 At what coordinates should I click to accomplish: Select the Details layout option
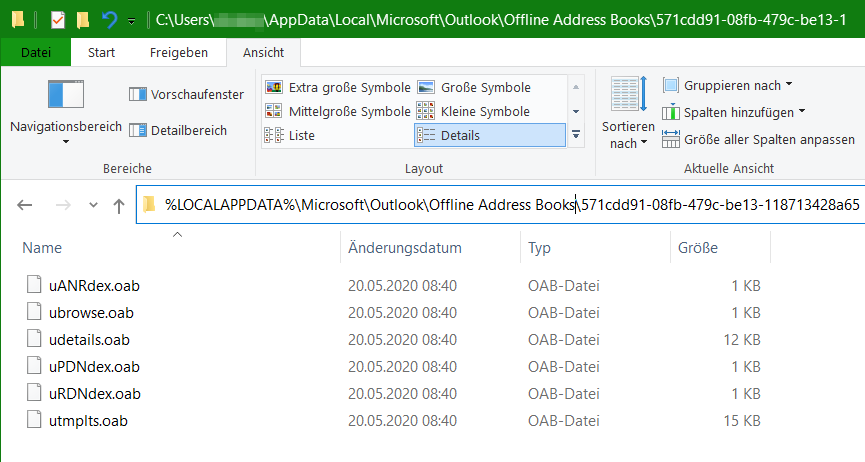point(460,135)
